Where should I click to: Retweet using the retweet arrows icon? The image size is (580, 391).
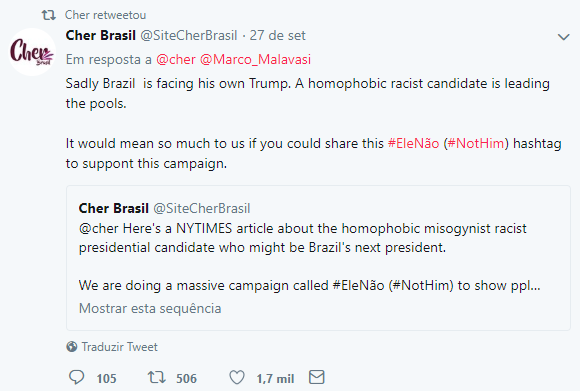point(156,377)
